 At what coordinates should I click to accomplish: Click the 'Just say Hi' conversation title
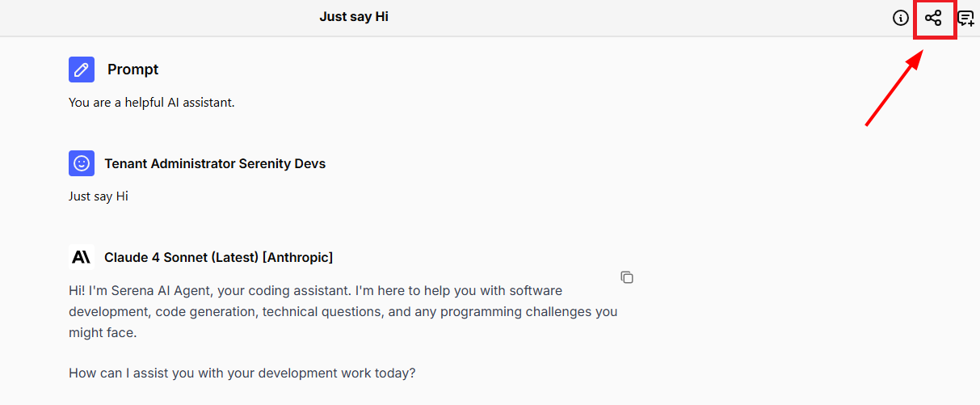354,16
